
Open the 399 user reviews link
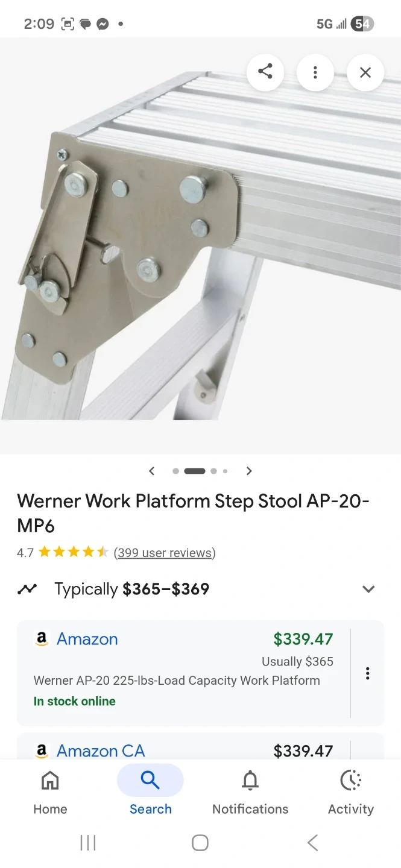click(x=165, y=553)
